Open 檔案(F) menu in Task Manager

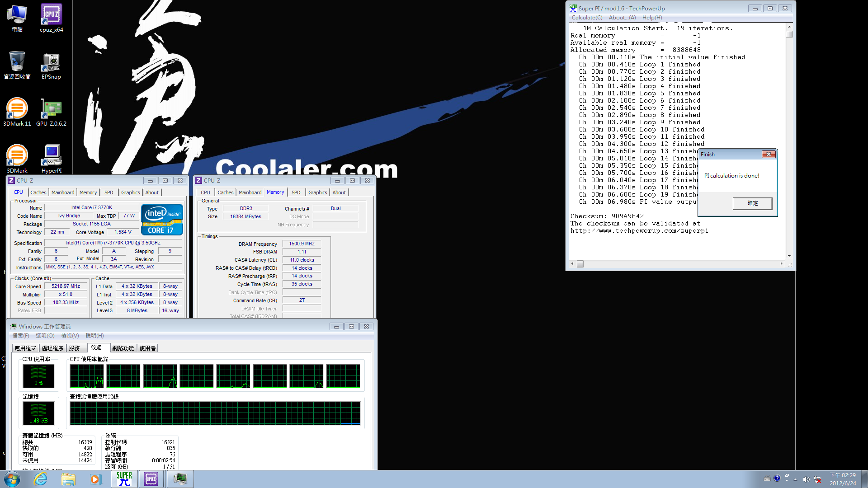click(x=21, y=336)
